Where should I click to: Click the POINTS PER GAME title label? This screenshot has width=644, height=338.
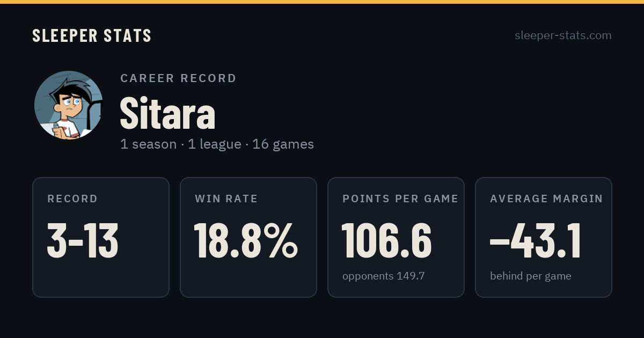click(x=400, y=199)
